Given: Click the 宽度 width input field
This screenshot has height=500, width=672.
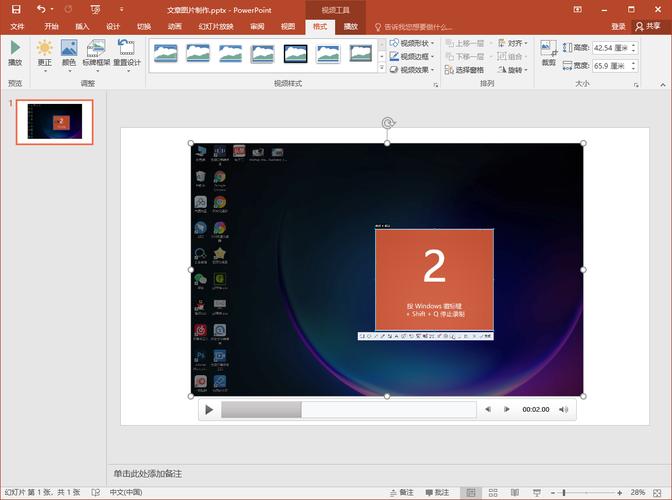Looking at the screenshot, I should click(x=611, y=66).
